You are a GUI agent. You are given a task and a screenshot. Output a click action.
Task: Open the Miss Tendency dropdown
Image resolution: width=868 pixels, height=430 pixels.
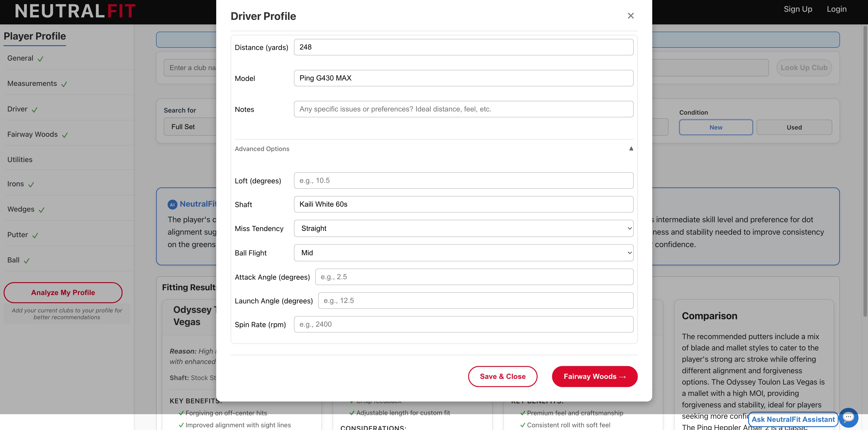click(x=463, y=228)
